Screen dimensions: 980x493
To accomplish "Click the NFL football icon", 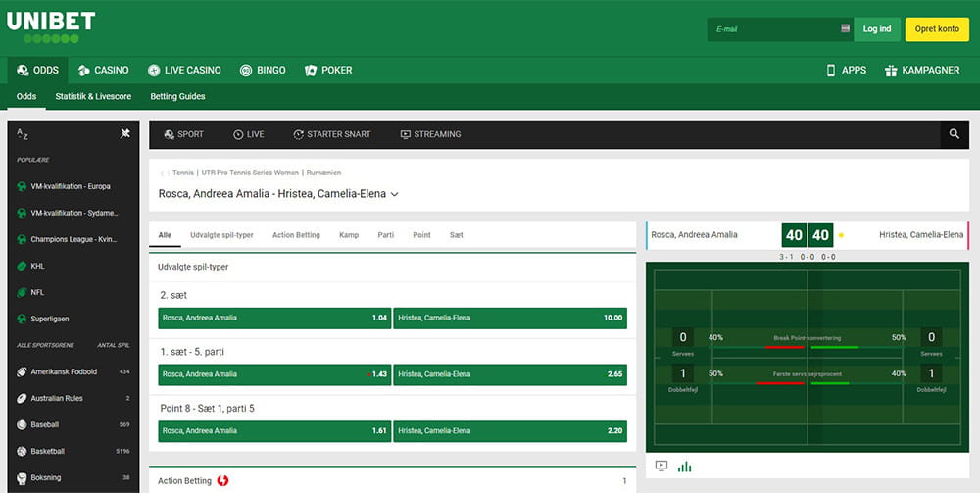I will pyautogui.click(x=22, y=292).
